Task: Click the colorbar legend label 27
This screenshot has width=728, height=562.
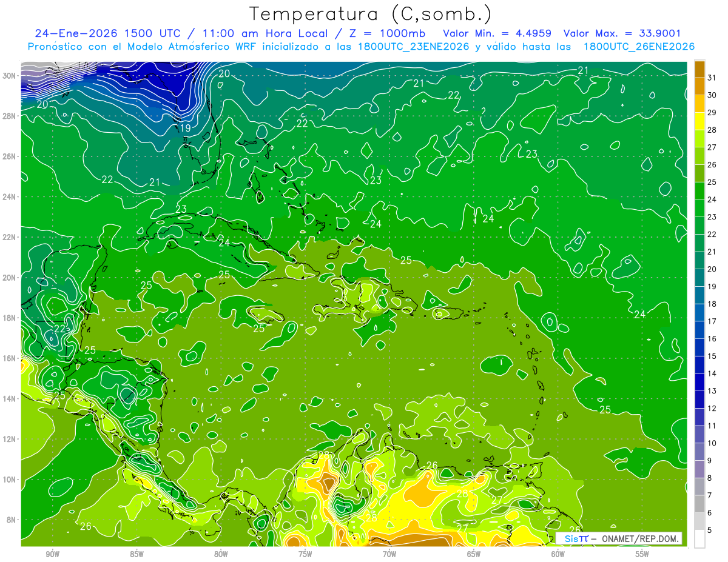Action: (x=712, y=147)
